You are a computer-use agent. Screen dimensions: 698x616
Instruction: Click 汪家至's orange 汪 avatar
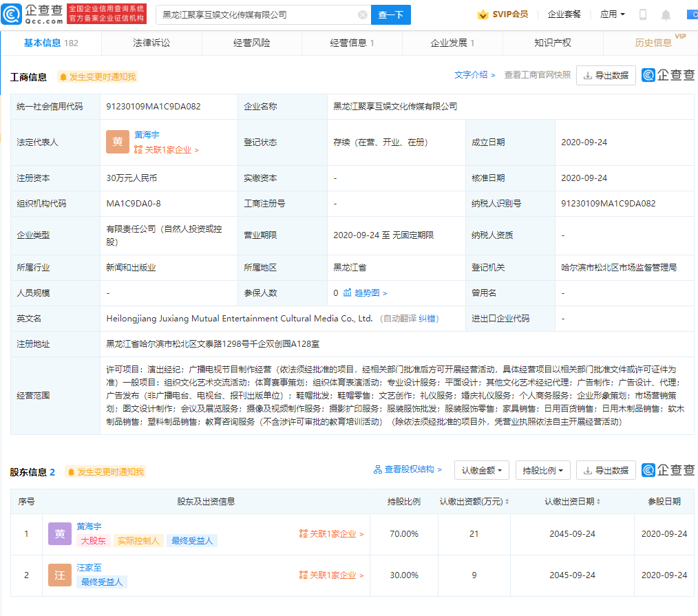click(x=60, y=575)
